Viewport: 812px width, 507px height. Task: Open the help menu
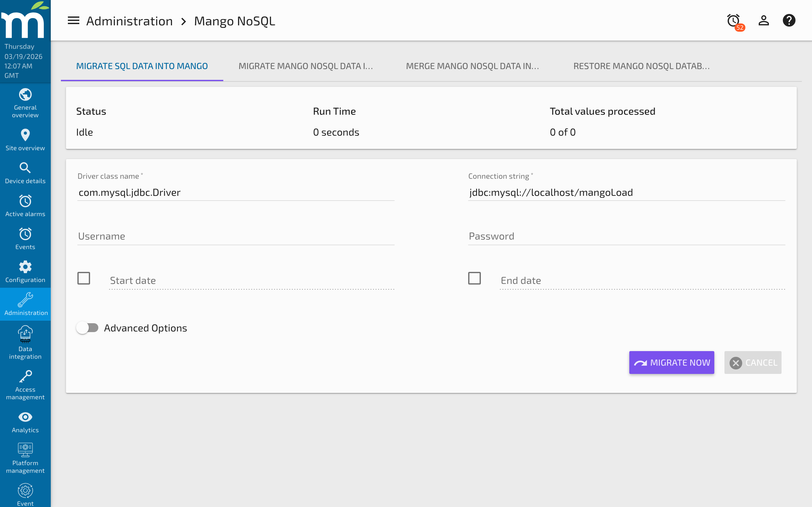[789, 21]
